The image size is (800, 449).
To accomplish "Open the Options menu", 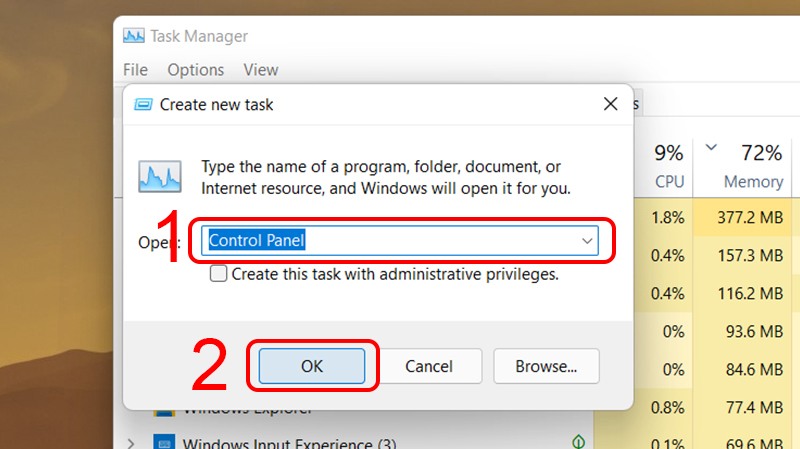I will pos(195,70).
